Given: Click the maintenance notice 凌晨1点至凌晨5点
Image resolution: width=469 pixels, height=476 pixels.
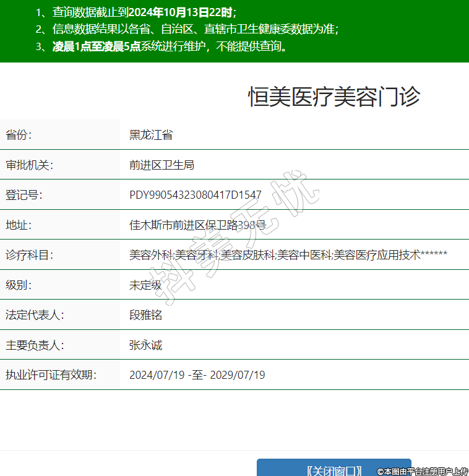Looking at the screenshot, I should (97, 46).
